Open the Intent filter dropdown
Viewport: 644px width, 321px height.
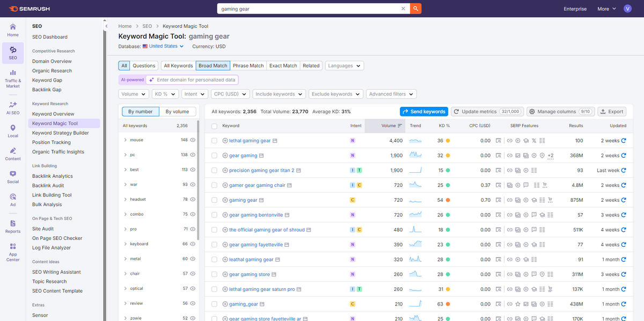[x=194, y=94]
